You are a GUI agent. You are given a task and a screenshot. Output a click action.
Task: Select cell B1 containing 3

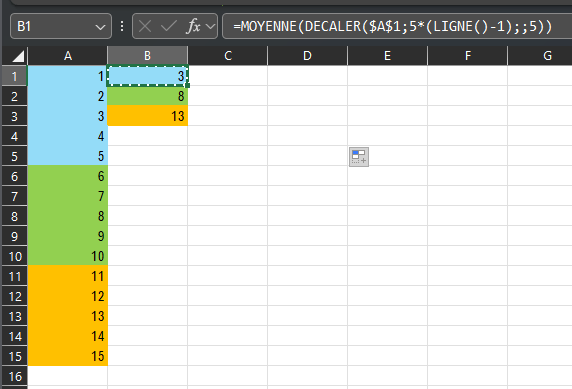tap(147, 76)
